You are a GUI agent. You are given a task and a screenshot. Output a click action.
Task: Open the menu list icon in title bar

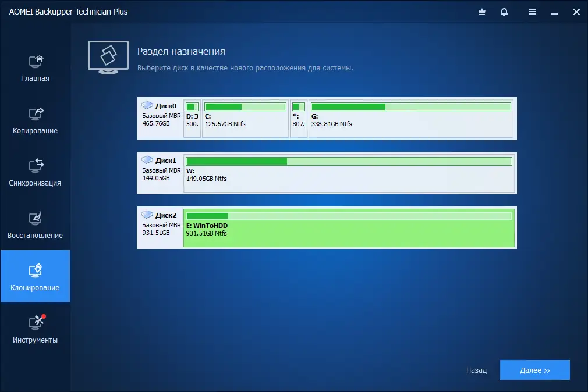[x=532, y=12]
